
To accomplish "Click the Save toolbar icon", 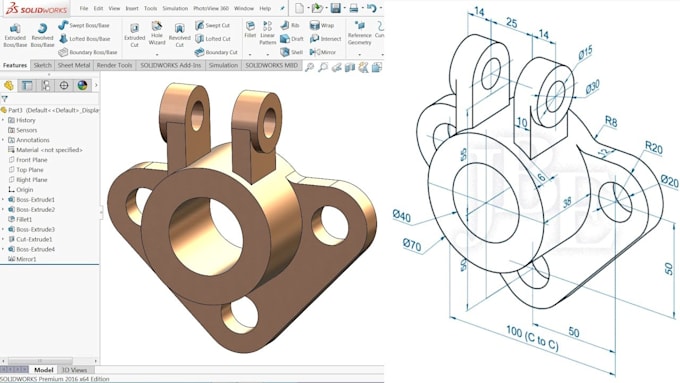I will pyautogui.click(x=335, y=8).
